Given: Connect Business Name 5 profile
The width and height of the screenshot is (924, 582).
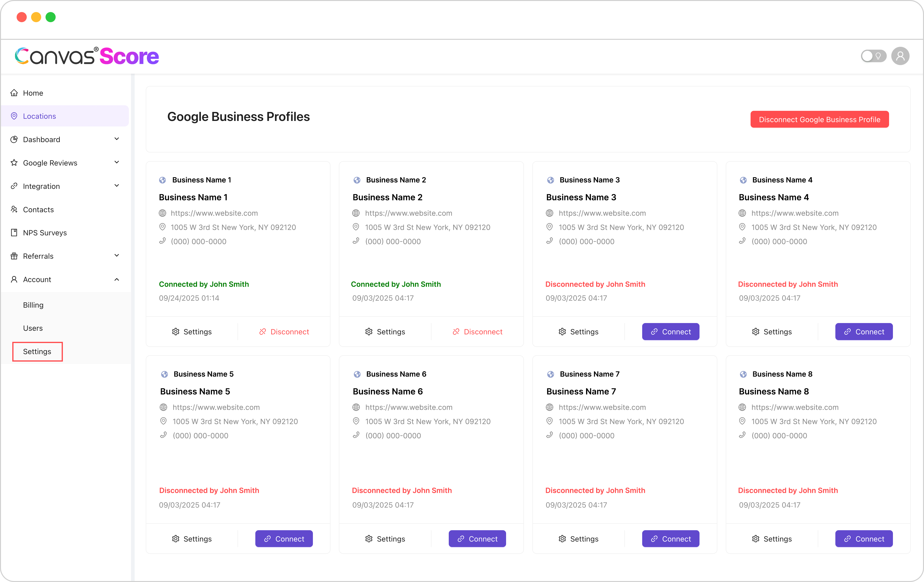Looking at the screenshot, I should [x=284, y=539].
